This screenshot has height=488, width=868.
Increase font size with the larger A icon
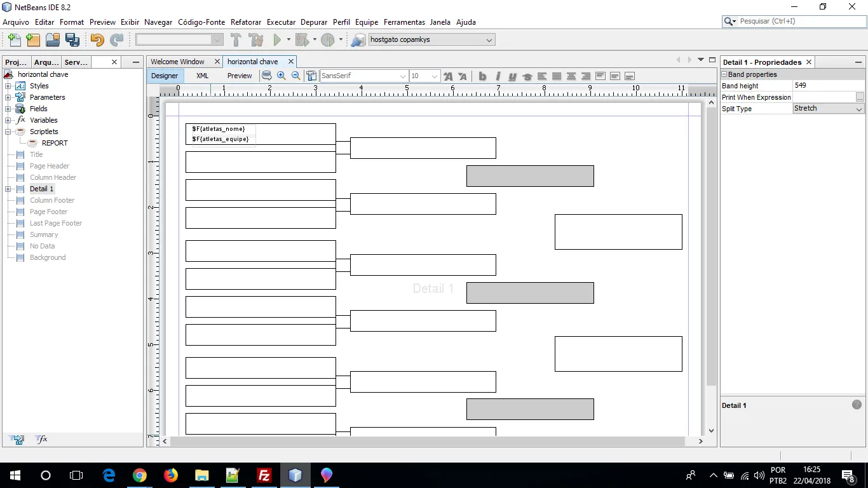point(449,76)
